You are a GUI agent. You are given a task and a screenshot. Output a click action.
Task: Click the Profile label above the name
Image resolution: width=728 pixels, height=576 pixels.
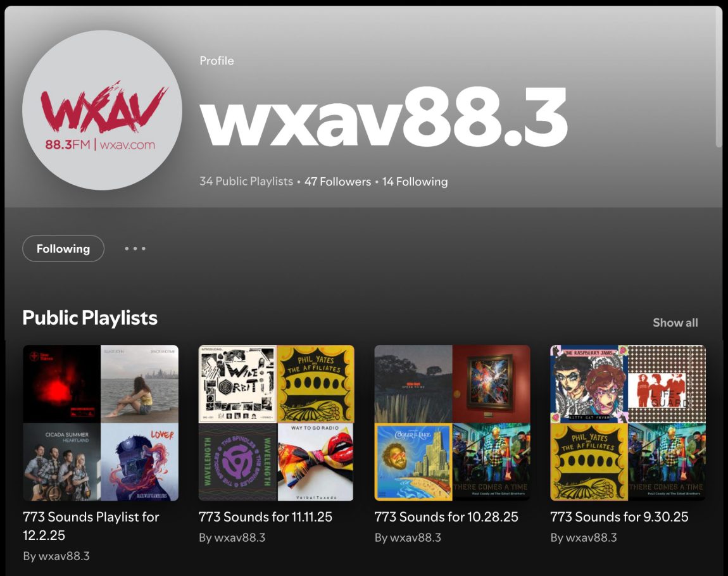(x=217, y=61)
